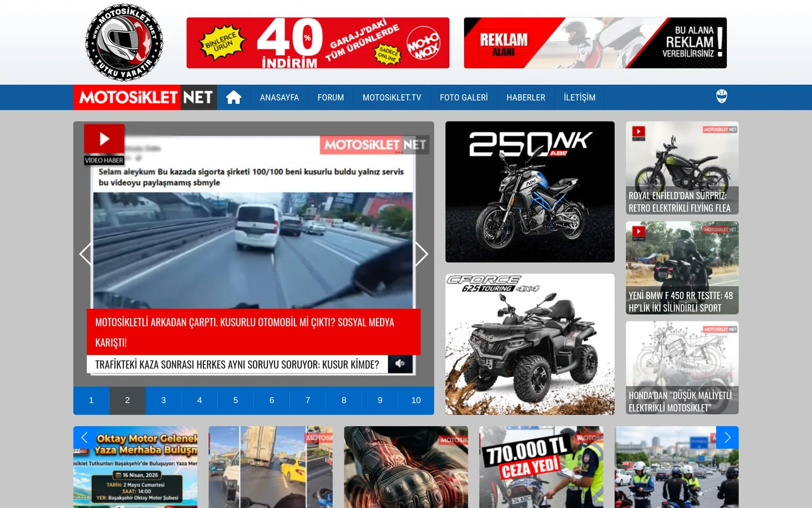Open the CFORCE 625 Touring ATV ad
The image size is (812, 508).
(x=530, y=344)
